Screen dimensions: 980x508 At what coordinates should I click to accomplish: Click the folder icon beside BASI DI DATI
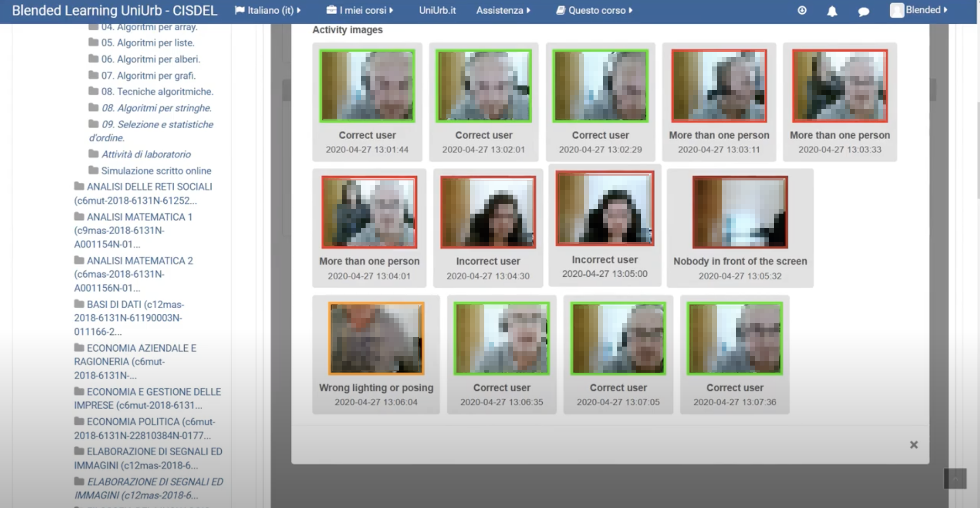(x=80, y=304)
